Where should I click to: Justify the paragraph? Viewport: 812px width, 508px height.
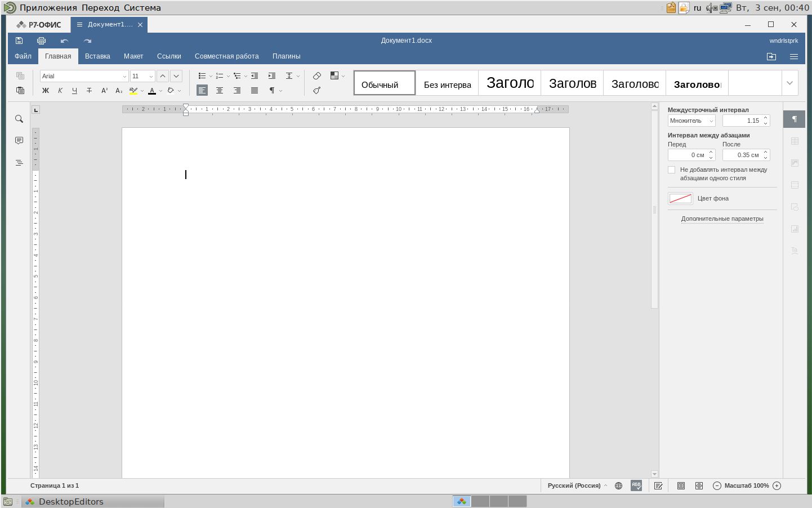[255, 90]
